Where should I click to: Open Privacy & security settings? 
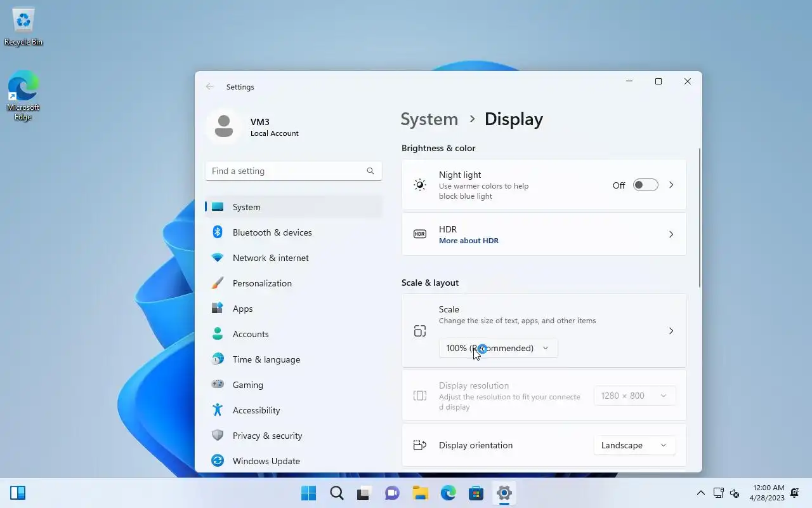pos(294,436)
